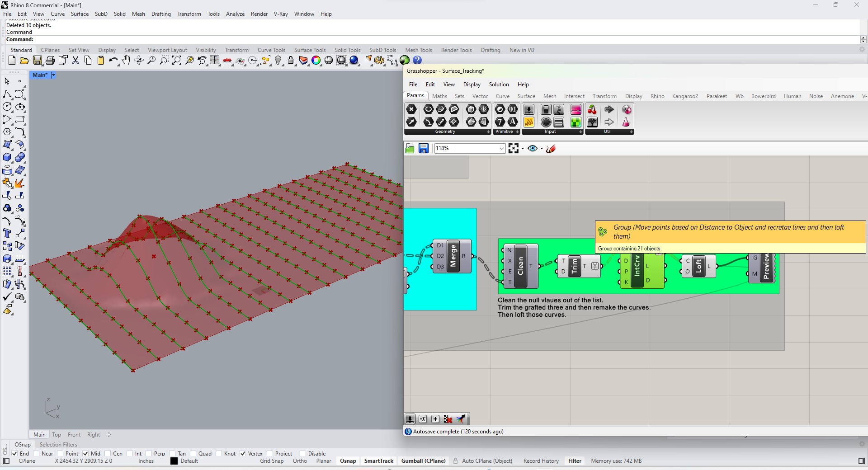
Task: Click the black Default layer color swatch
Action: (174, 461)
